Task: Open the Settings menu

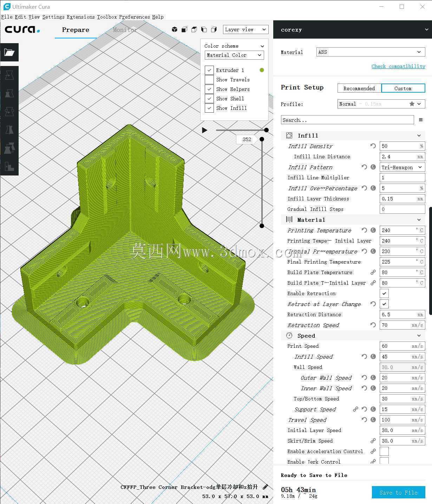Action: (53, 17)
